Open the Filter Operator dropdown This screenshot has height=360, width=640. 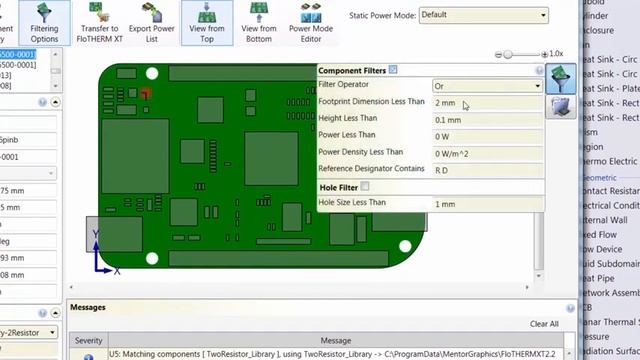[487, 86]
